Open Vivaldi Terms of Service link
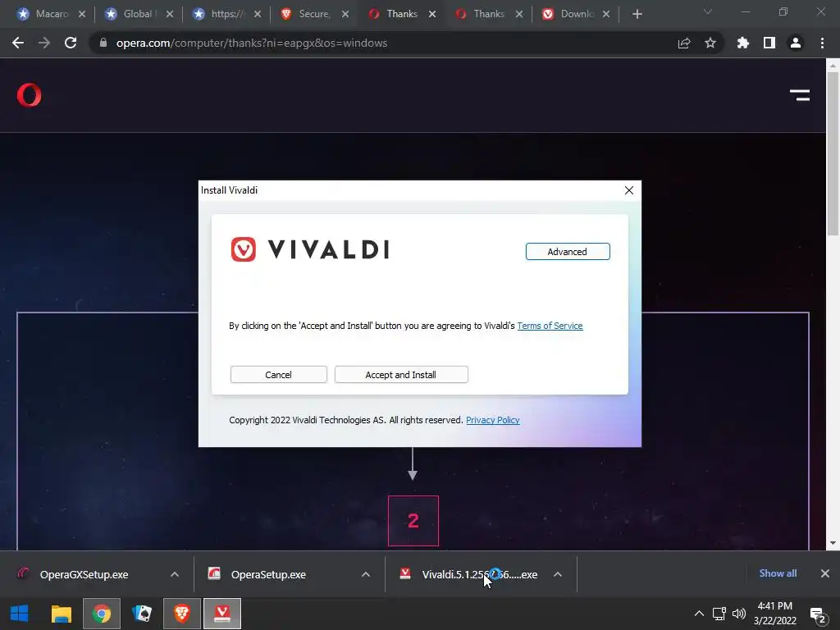 click(x=550, y=326)
